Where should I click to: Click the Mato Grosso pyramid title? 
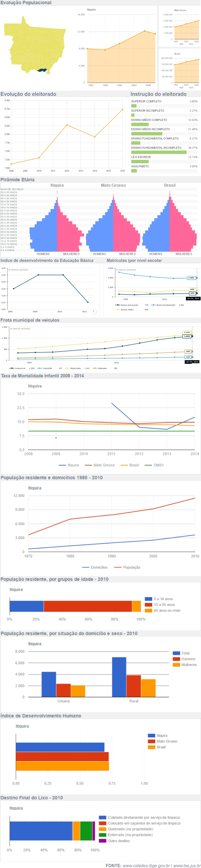tap(113, 185)
